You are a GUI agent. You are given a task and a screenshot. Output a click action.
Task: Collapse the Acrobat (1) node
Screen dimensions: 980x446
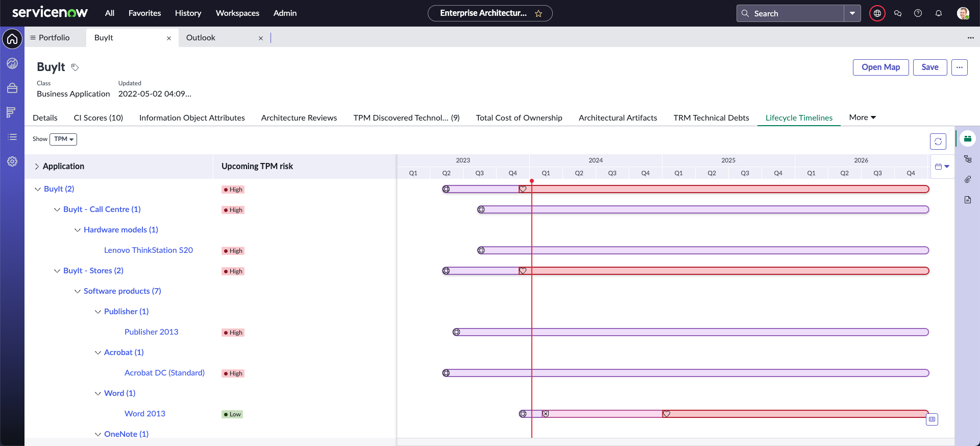click(x=98, y=353)
